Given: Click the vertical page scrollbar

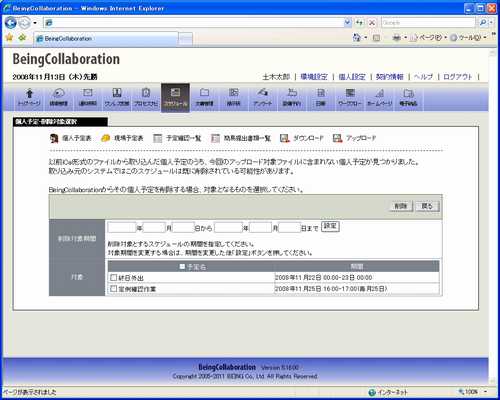Looking at the screenshot, I should pos(493,217).
